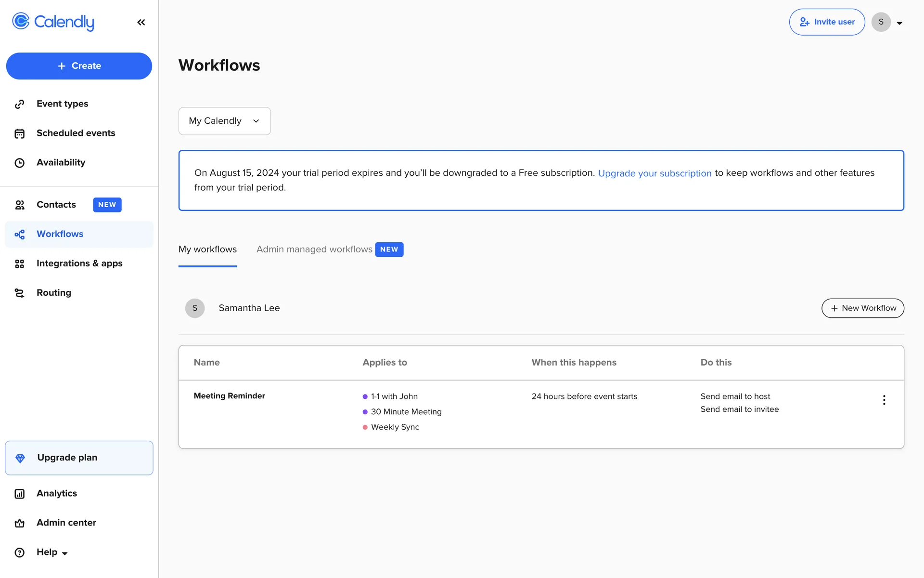924x578 pixels.
Task: Collapse the sidebar with double-chevron icon
Action: (141, 22)
